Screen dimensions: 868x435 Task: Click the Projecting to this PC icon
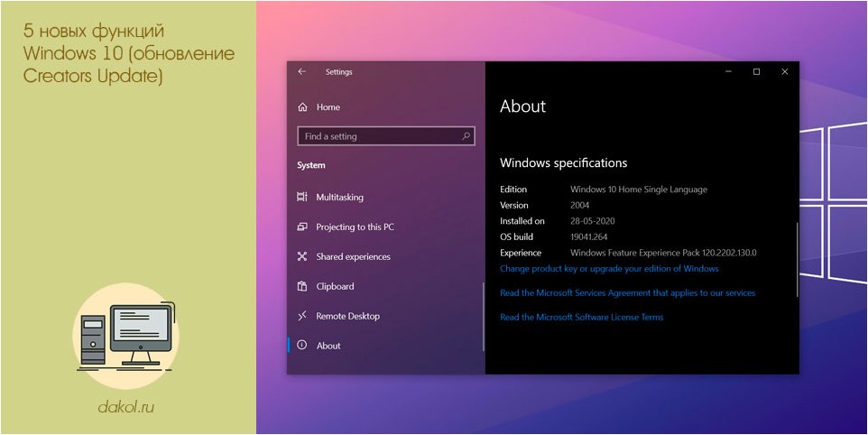click(302, 227)
